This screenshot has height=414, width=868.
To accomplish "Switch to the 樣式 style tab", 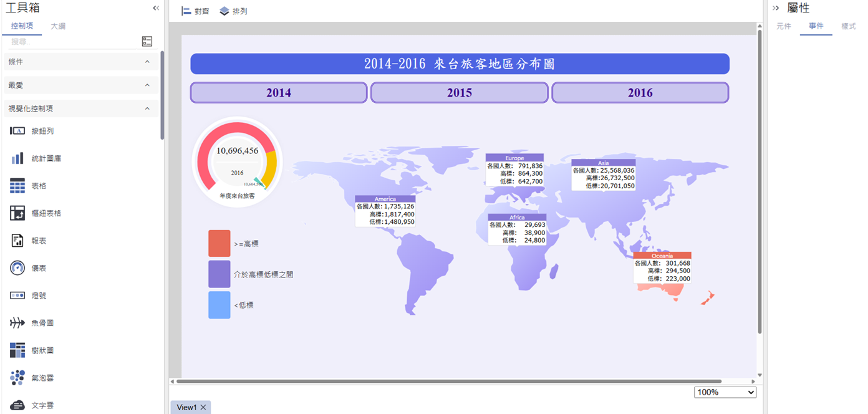I will pyautogui.click(x=848, y=26).
